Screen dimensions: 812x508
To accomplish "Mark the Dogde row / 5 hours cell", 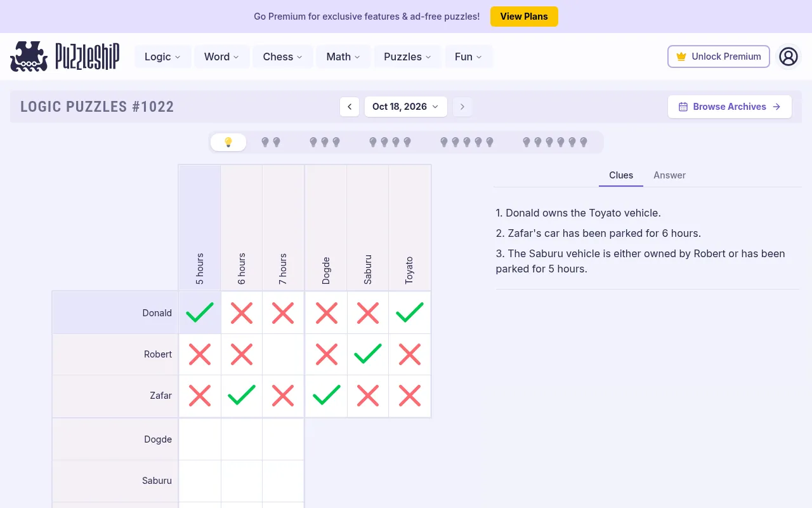I will coord(200,439).
